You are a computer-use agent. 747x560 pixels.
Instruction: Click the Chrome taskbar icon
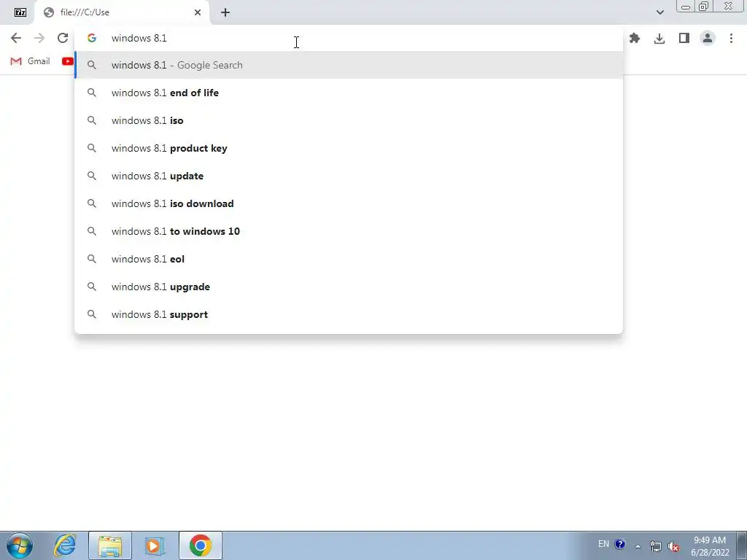tap(201, 545)
